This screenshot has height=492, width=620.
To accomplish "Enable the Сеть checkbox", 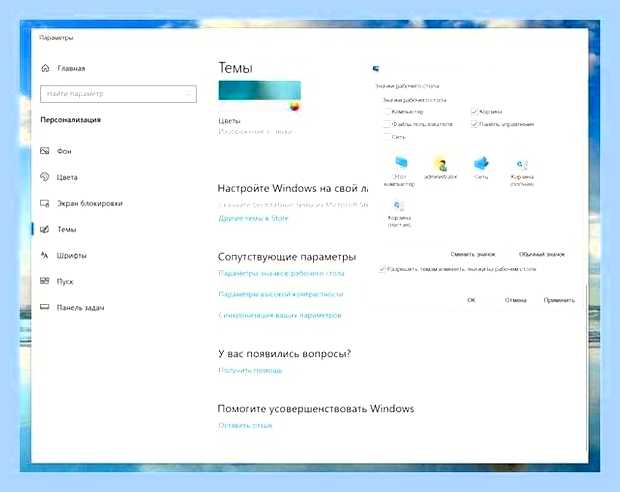I will 388,137.
